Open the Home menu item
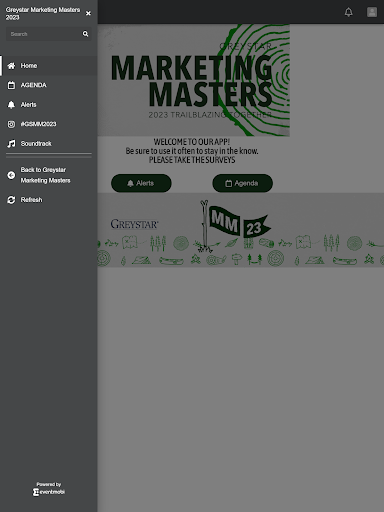Image resolution: width=384 pixels, height=512 pixels. [x=49, y=66]
